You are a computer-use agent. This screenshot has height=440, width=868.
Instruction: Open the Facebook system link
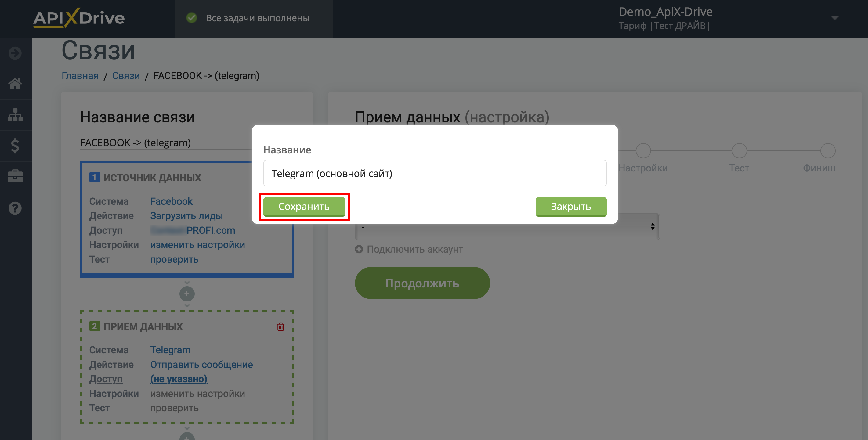click(x=171, y=201)
